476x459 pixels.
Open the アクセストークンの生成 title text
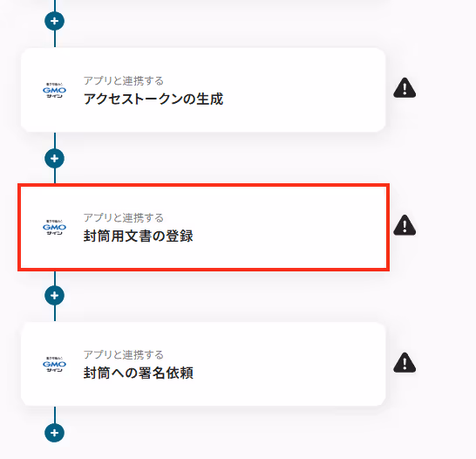click(x=153, y=99)
